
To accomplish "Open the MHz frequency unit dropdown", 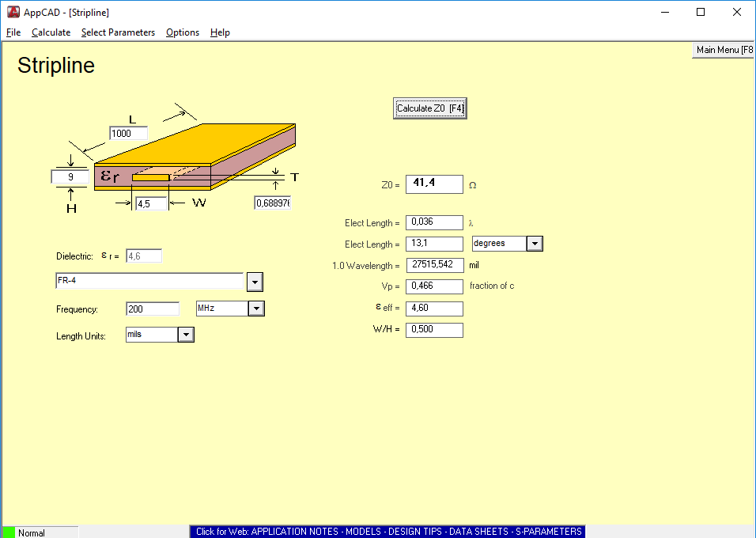I will (256, 309).
